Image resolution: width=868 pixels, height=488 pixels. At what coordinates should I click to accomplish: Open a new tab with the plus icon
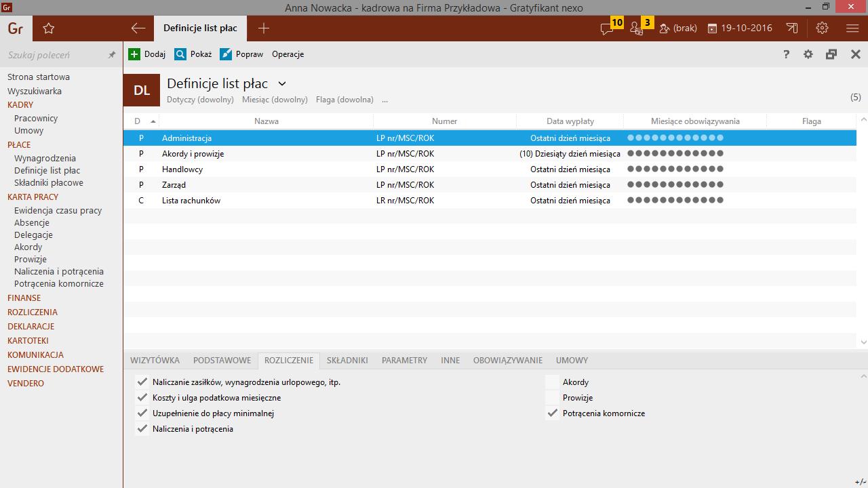(264, 28)
